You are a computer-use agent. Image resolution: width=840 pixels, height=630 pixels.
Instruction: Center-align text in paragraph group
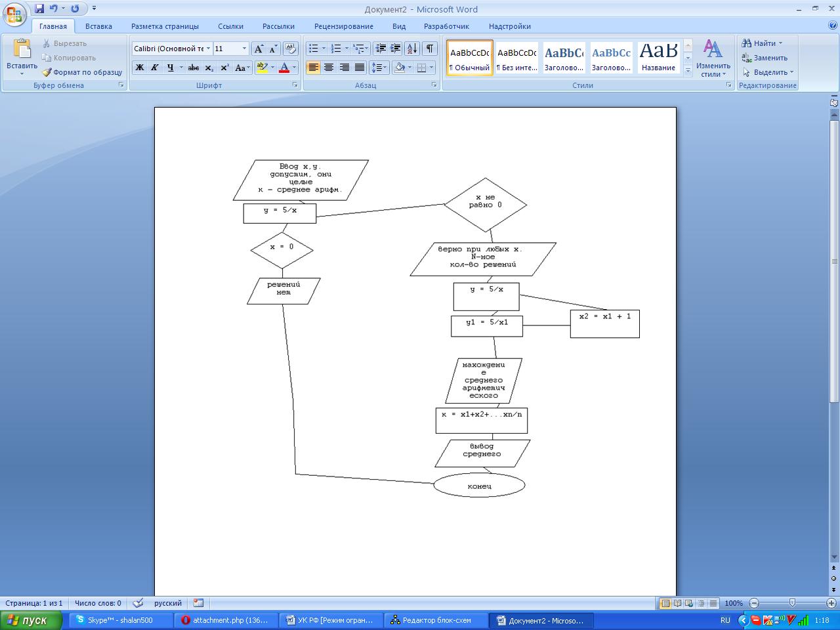[x=329, y=68]
